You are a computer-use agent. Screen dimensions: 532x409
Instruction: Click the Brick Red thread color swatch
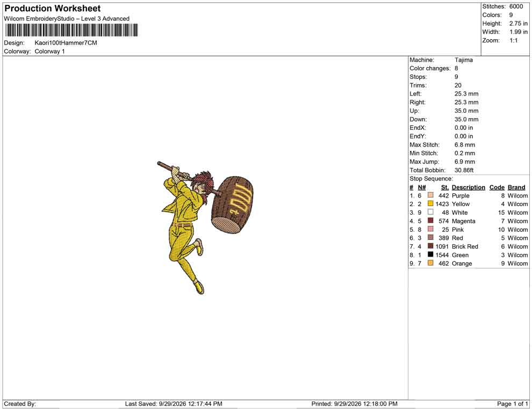click(x=430, y=246)
